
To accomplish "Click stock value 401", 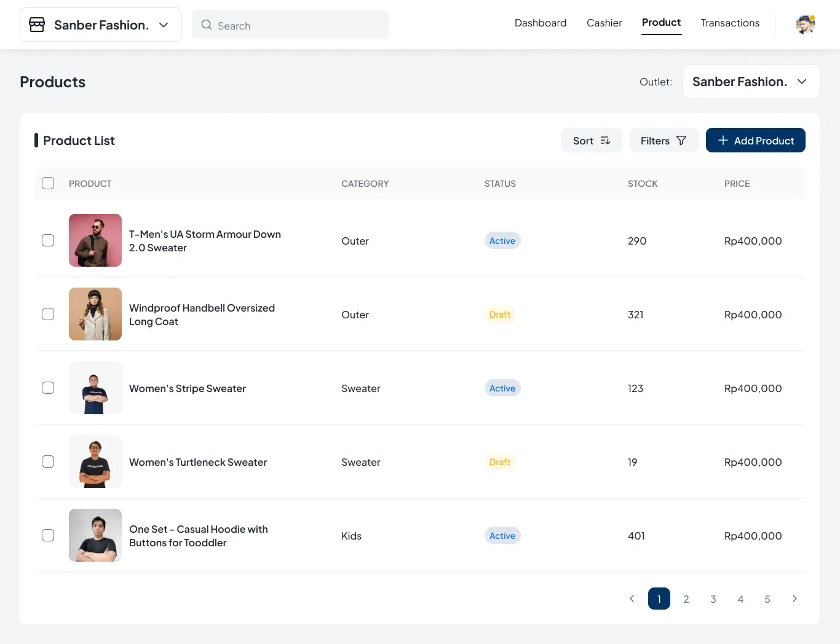I will coord(636,536).
